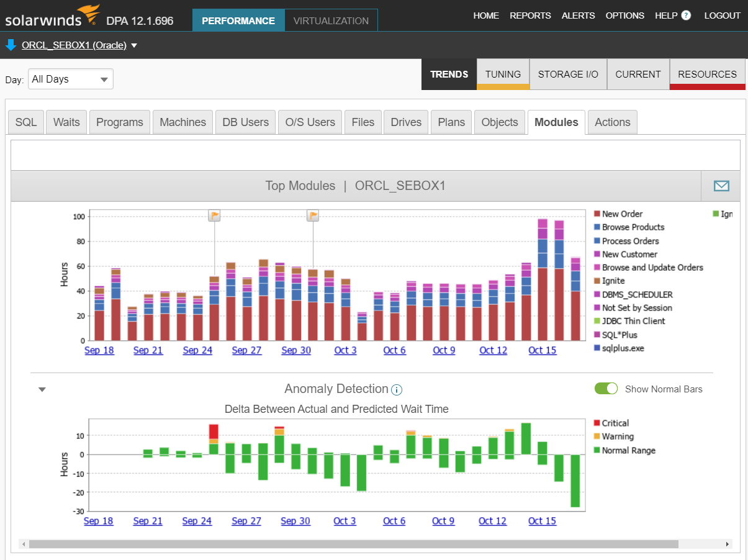Click the first orange flag annotation marker
The width and height of the screenshot is (748, 560).
tap(215, 215)
